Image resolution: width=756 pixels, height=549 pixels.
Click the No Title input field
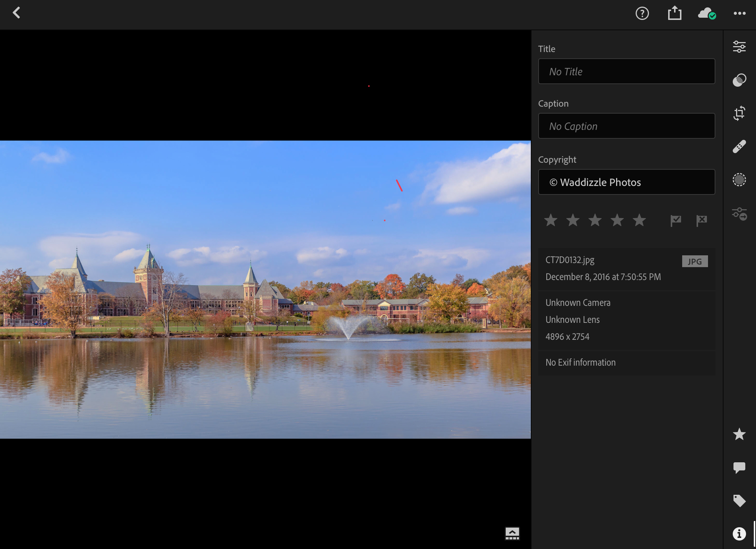tap(626, 71)
